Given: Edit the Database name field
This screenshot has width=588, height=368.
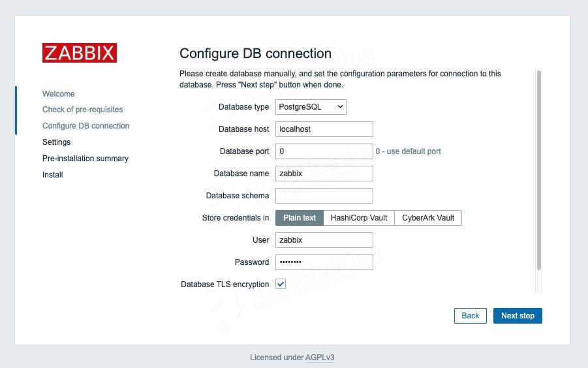Looking at the screenshot, I should pyautogui.click(x=324, y=174).
